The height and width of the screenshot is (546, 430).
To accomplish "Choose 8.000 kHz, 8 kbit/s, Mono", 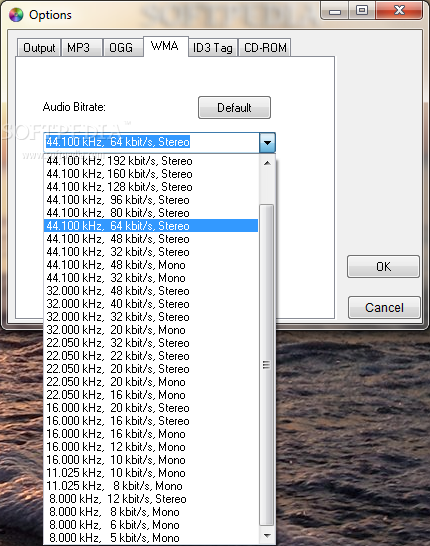I will pos(151,512).
